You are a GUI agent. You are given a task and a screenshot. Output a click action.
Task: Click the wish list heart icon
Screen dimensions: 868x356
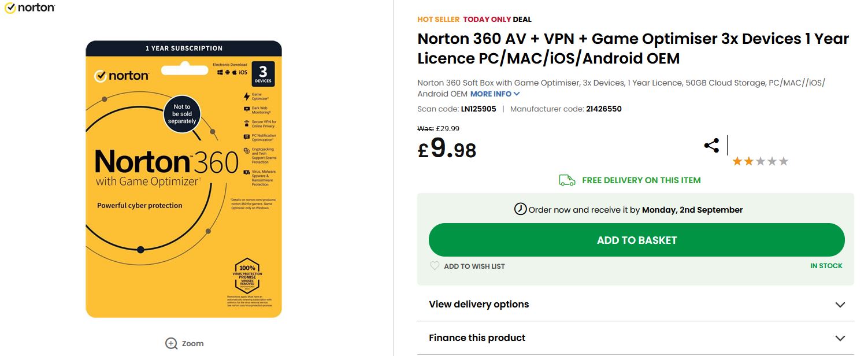[x=435, y=266]
